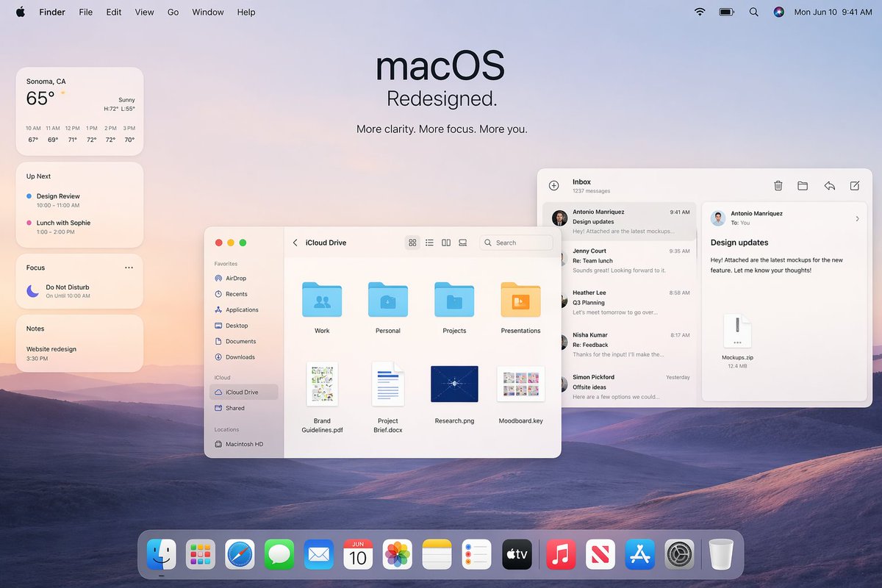Move the selected email to a folder
This screenshot has height=588, width=882.
(x=803, y=186)
